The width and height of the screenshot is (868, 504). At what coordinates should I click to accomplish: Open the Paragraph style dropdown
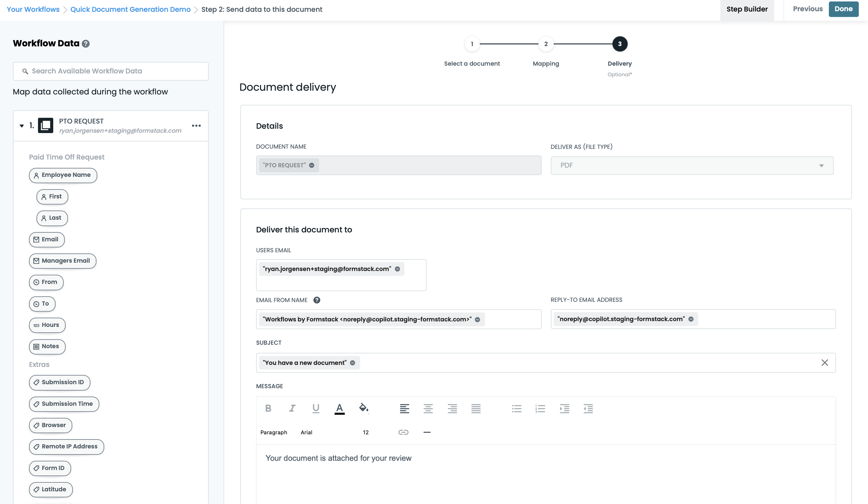pos(274,432)
